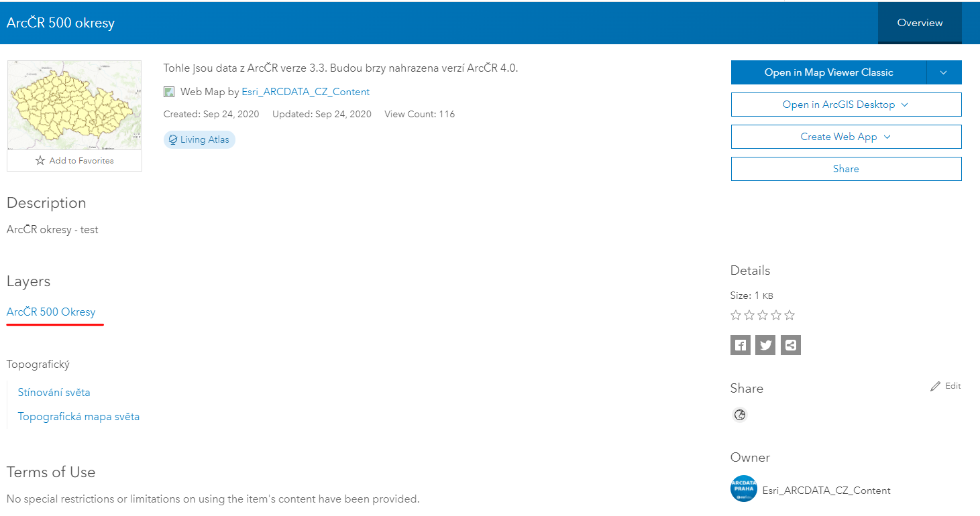Screen dimensions: 980x516
Task: Click the No special restrictions terms text
Action: coord(213,499)
